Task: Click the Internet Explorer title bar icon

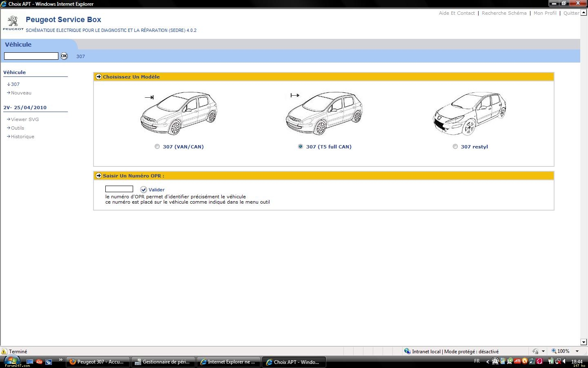Action: 4,4
